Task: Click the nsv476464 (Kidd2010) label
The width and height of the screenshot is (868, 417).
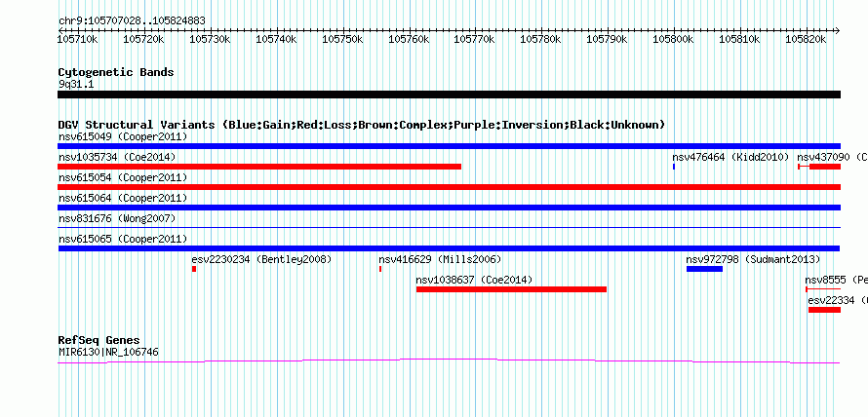Action: tap(730, 157)
